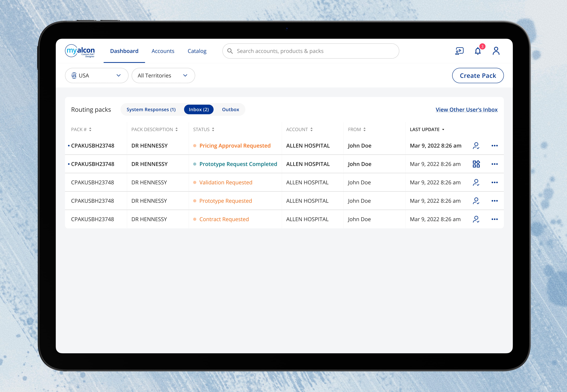
Task: Open the video tutorial icon in header
Action: click(x=459, y=51)
